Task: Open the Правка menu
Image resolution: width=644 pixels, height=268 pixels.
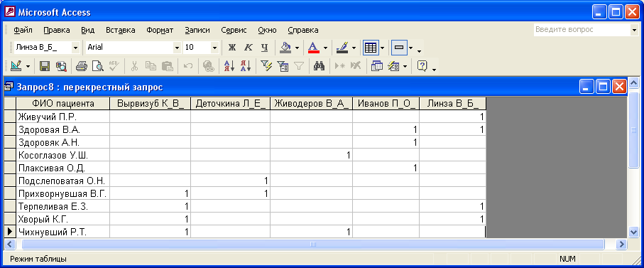Action: pyautogui.click(x=57, y=30)
